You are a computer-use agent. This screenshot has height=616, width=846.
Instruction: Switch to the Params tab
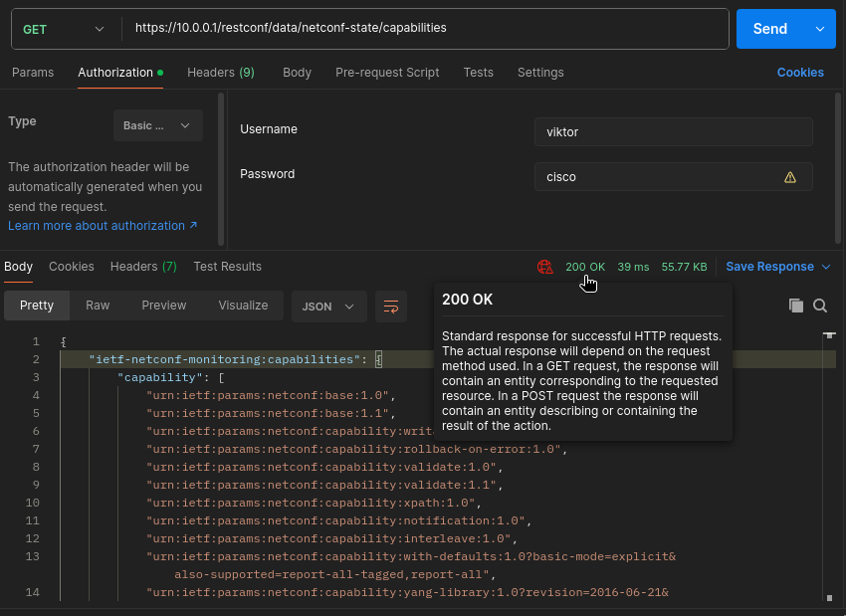[x=33, y=73]
